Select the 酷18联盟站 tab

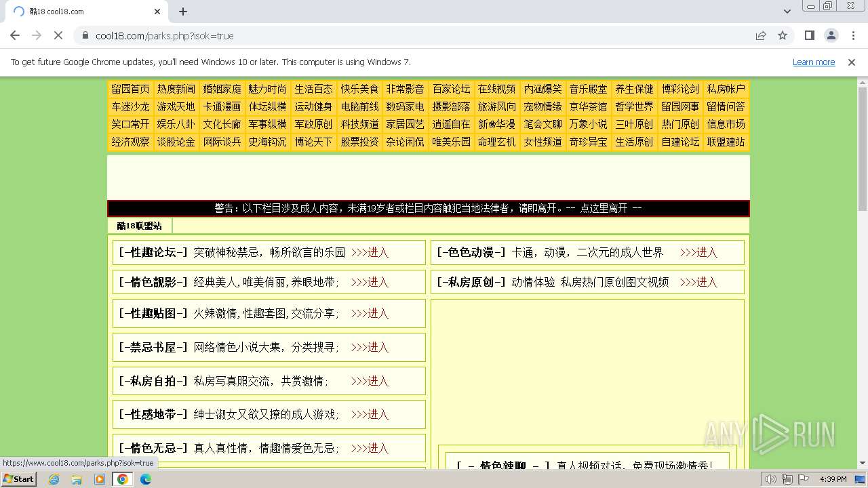140,226
